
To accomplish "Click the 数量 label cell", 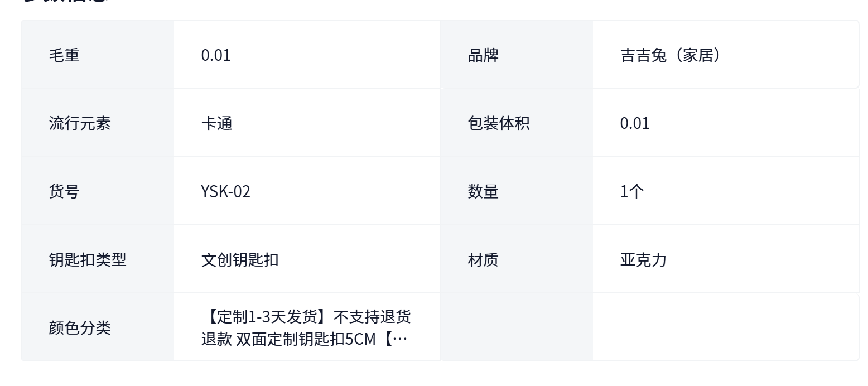I will coord(483,191).
